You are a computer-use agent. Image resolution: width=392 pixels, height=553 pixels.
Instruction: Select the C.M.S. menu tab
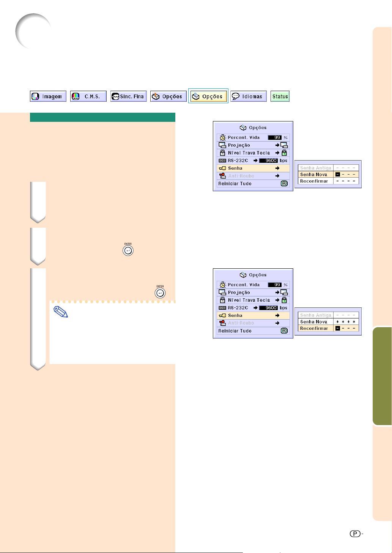[88, 96]
